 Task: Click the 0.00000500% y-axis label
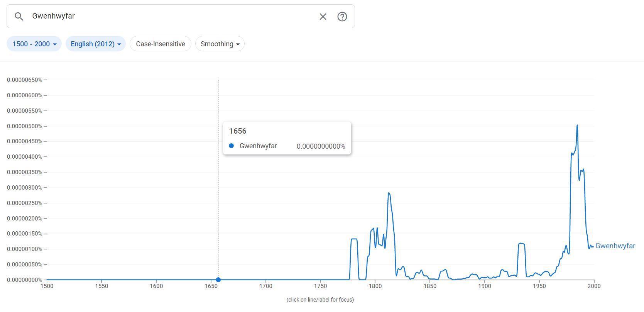pyautogui.click(x=24, y=126)
